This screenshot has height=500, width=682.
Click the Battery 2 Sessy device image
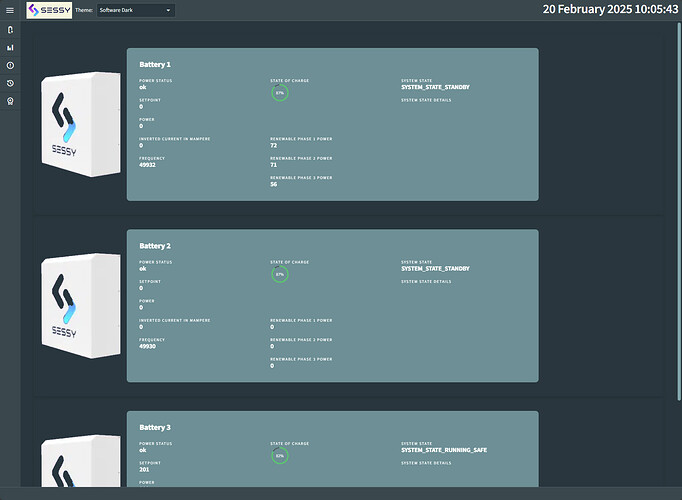(x=81, y=306)
